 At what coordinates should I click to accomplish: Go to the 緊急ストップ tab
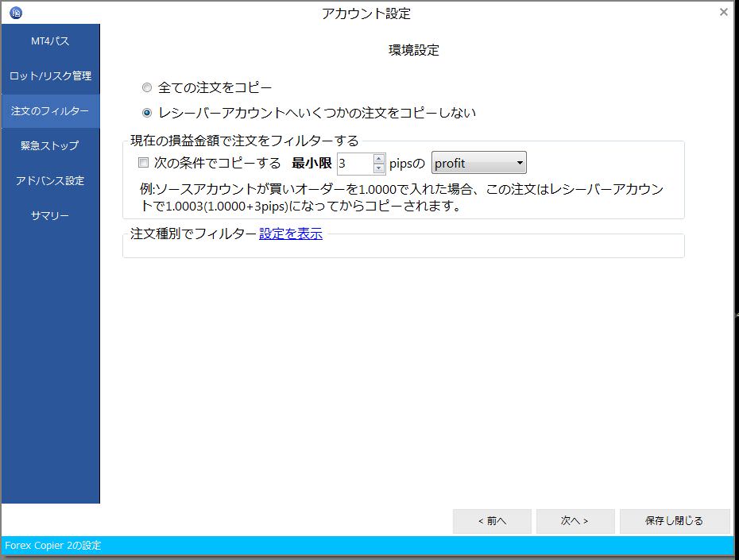(x=50, y=146)
